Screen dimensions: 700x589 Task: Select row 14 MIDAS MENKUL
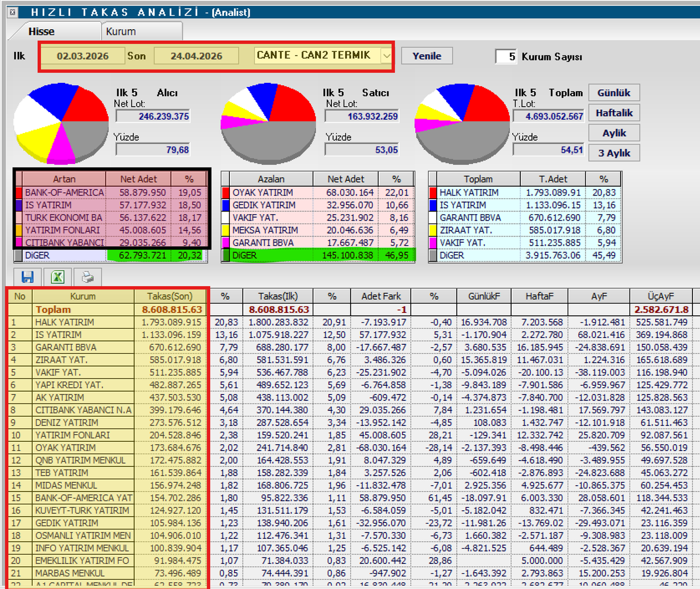(x=349, y=485)
